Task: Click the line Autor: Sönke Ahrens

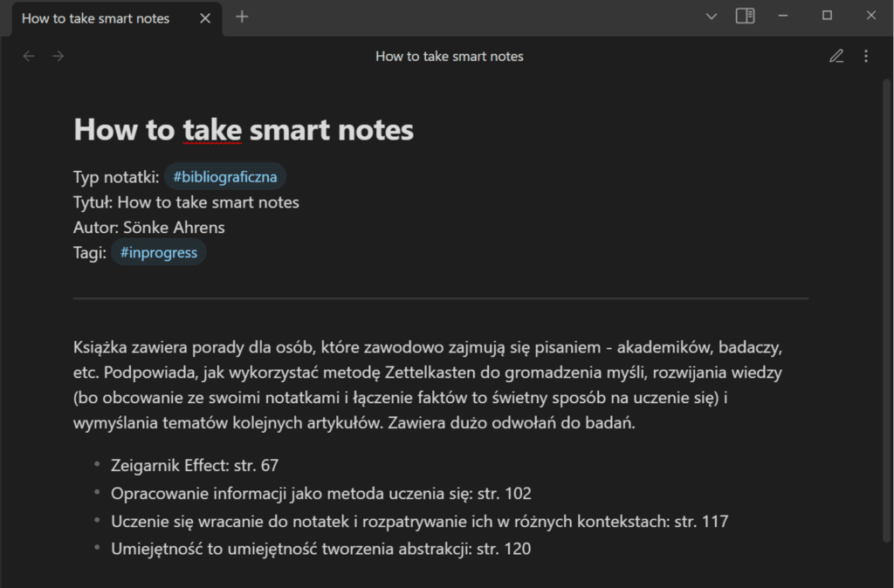Action: coord(148,227)
